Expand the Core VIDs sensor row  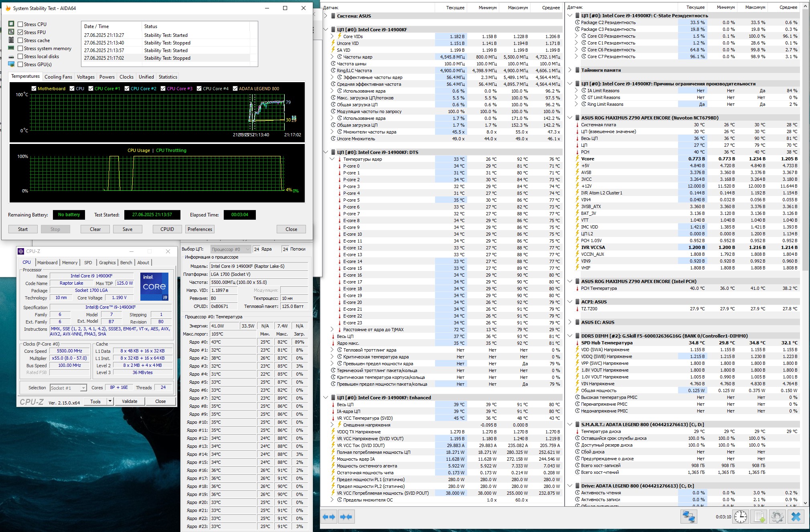click(332, 36)
